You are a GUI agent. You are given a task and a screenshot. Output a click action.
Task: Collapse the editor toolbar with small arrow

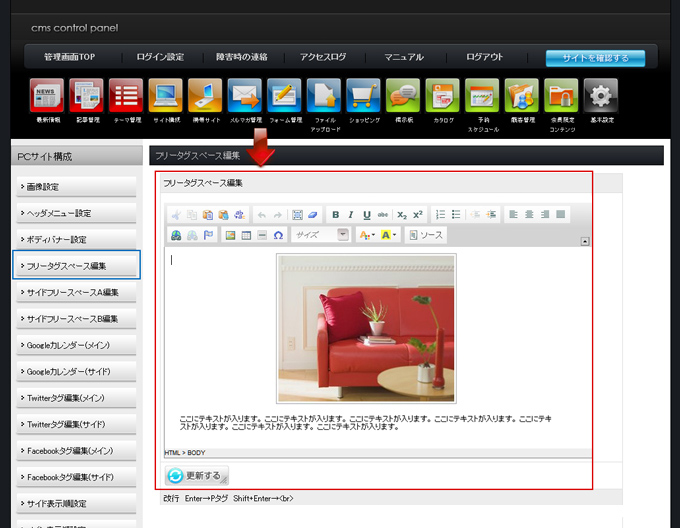(x=584, y=241)
